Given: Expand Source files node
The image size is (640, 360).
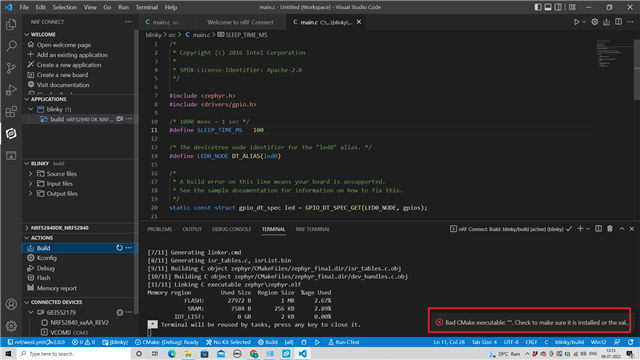Looking at the screenshot, I should coord(31,174).
